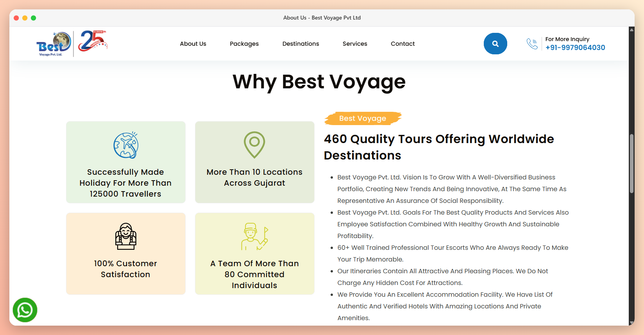The image size is (644, 335).
Task: Select the More Than 10 Locations text
Action: coord(254,177)
